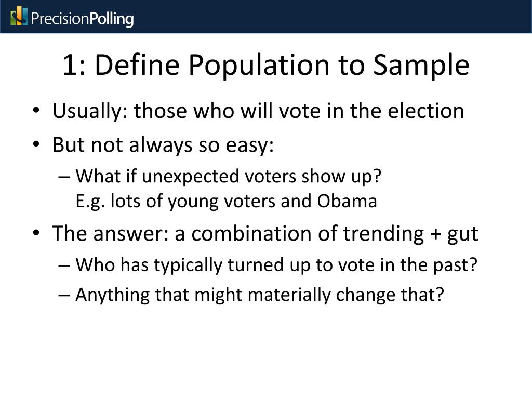Click the word 'gut' in third bullet
Image resolution: width=532 pixels, height=399 pixels.
coord(462,235)
